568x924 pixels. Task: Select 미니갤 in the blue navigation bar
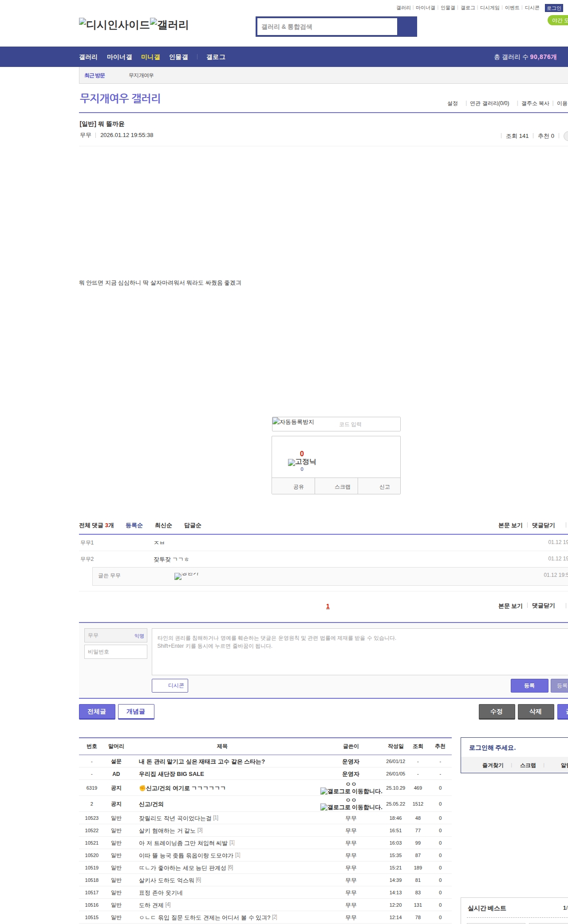coord(150,57)
